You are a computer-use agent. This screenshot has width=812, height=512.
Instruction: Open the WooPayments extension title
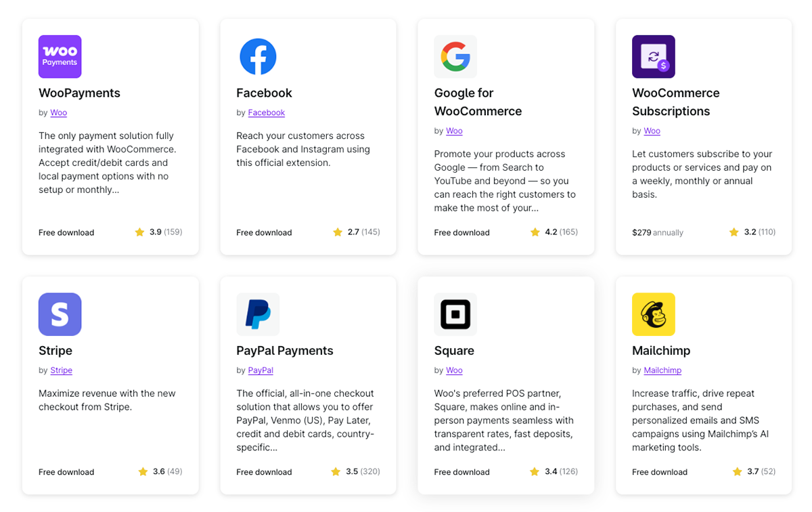(x=79, y=93)
